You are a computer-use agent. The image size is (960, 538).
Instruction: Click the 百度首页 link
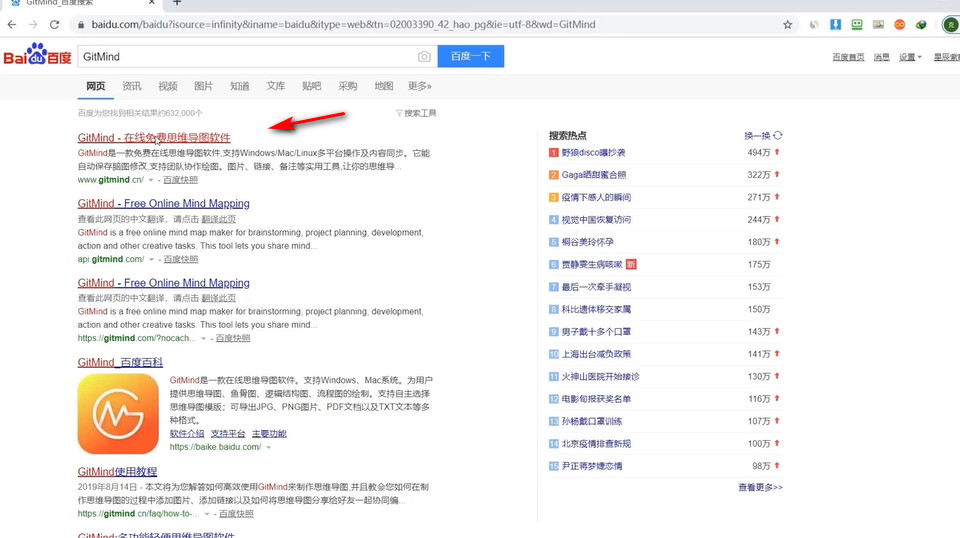click(x=848, y=57)
